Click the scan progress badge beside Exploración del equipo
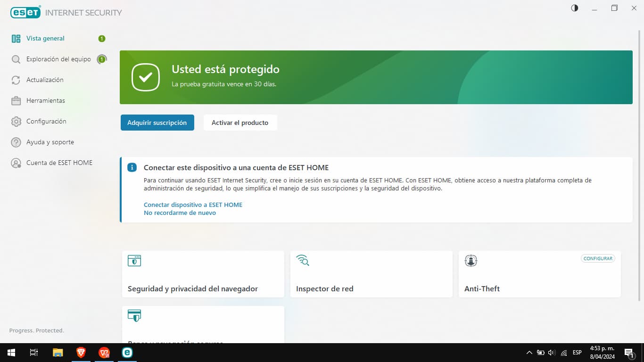Image resolution: width=644 pixels, height=362 pixels. click(x=102, y=59)
